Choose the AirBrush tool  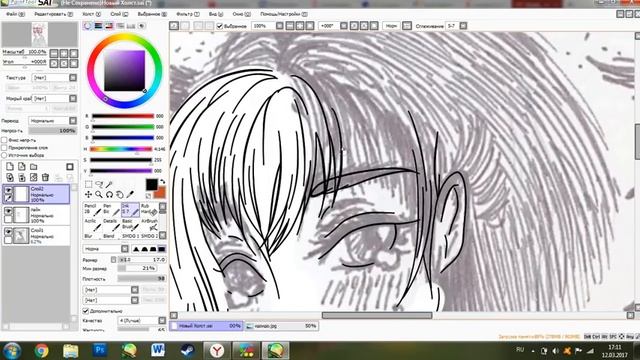tap(149, 224)
